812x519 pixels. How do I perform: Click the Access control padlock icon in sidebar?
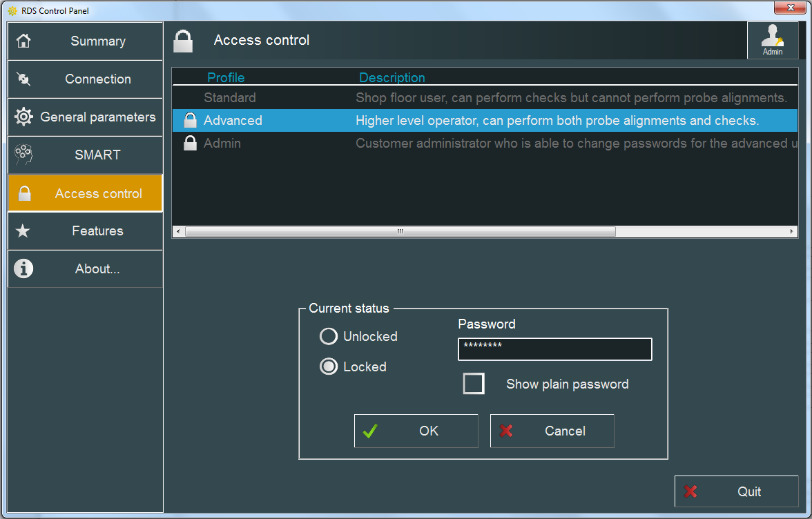[24, 193]
